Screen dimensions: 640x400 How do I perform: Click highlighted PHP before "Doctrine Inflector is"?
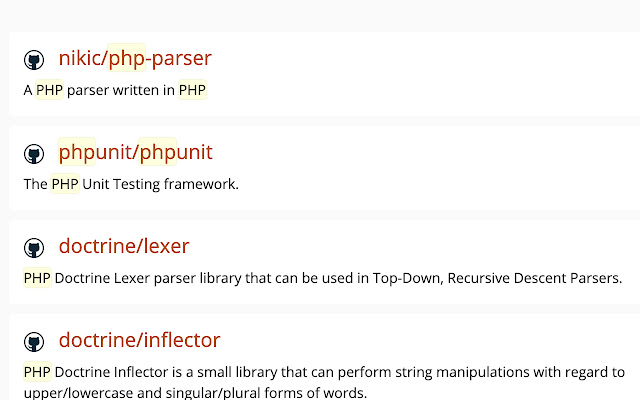coord(37,372)
